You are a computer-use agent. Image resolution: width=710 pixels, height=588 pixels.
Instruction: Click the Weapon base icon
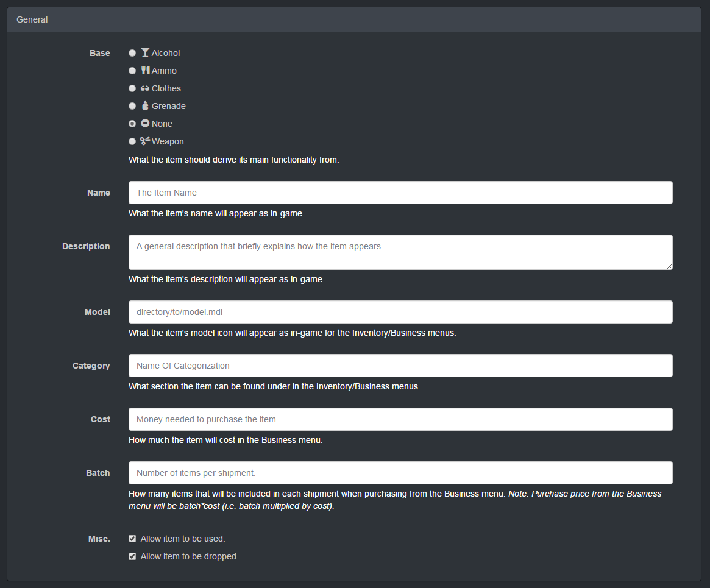tap(145, 141)
